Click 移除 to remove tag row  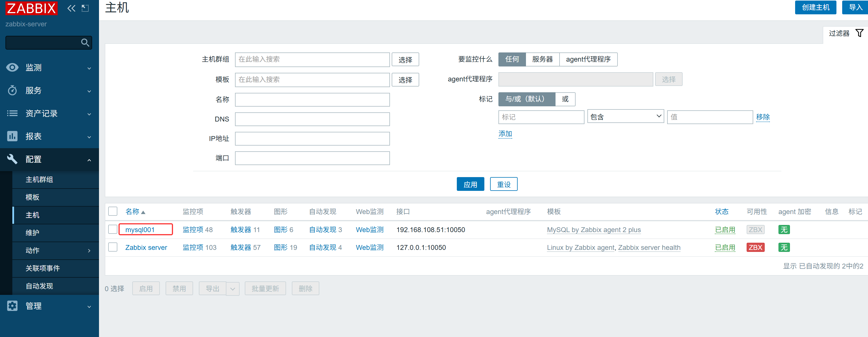point(763,117)
